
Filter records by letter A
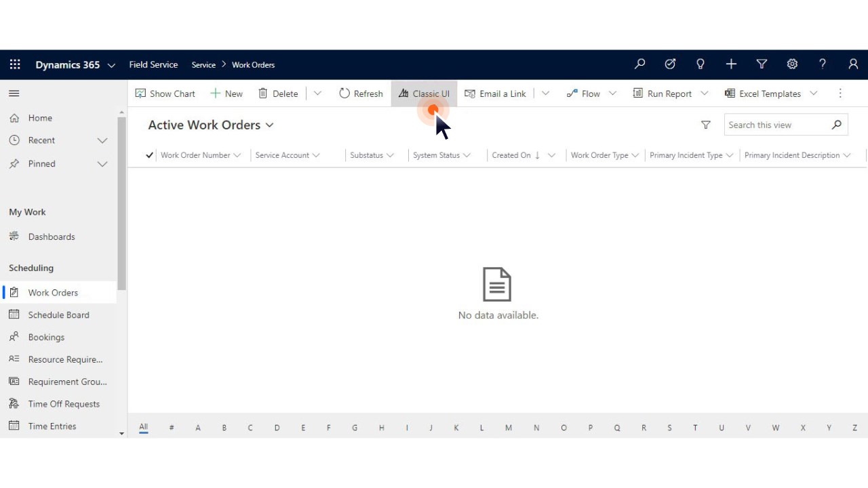point(198,428)
